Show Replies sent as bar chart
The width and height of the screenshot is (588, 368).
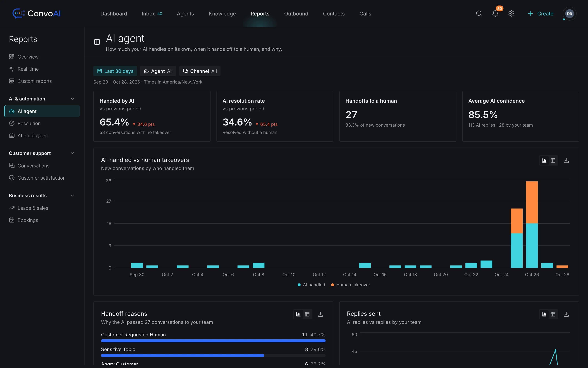544,314
